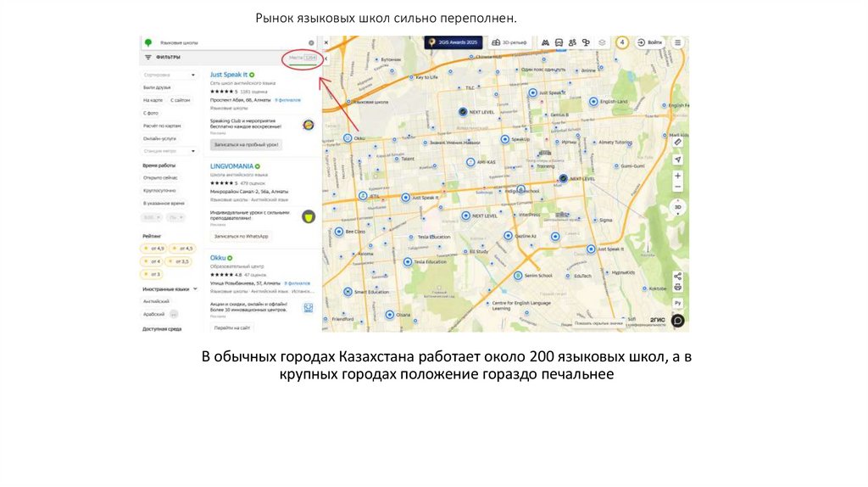Toggle the Открыто сейчас filter
Image resolution: width=868 pixels, height=487 pixels.
tap(160, 178)
